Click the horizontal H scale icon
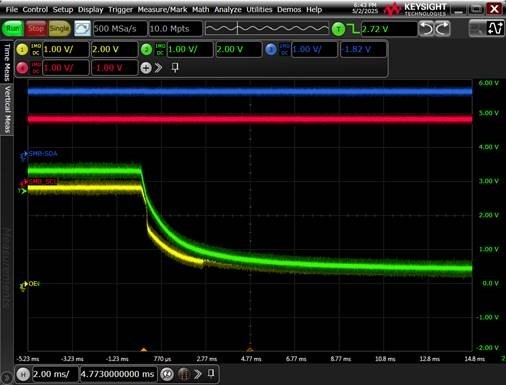 (23, 374)
